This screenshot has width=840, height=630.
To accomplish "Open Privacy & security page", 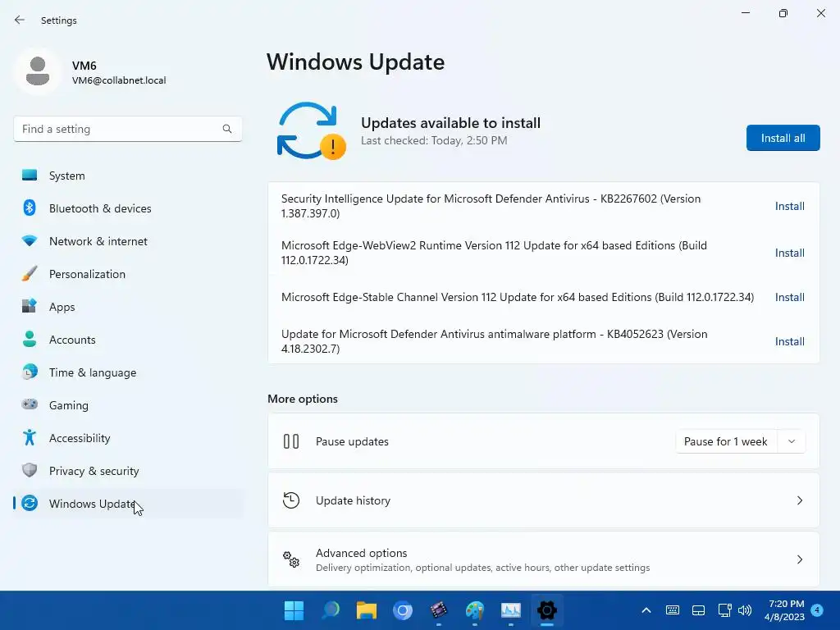I will [127, 470].
